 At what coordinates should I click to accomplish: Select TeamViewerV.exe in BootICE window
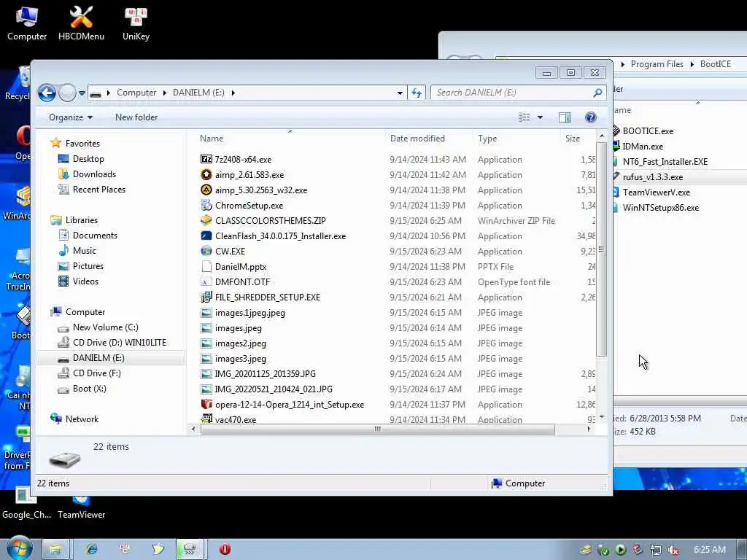coord(656,192)
